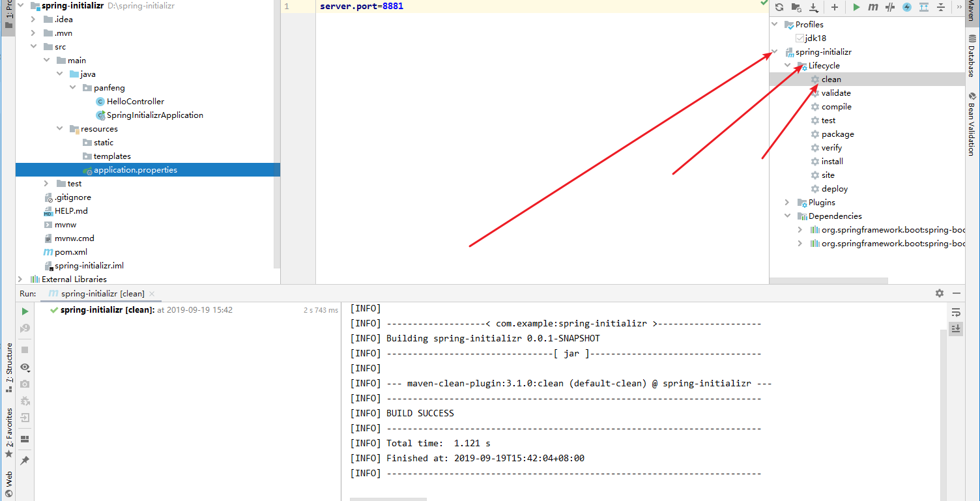Click the Run panel settings gear icon
This screenshot has height=501, width=980.
(x=940, y=293)
